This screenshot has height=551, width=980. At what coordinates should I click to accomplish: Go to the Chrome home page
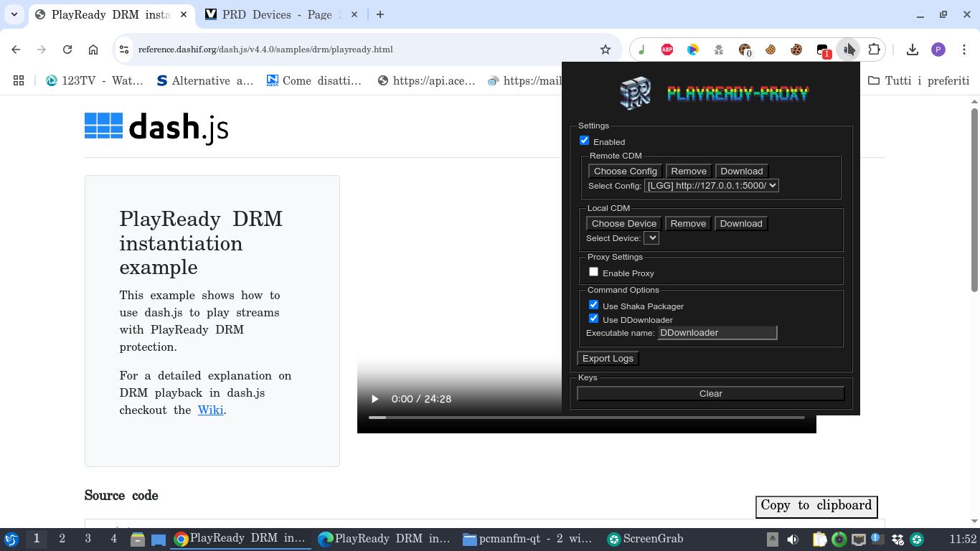click(x=93, y=50)
